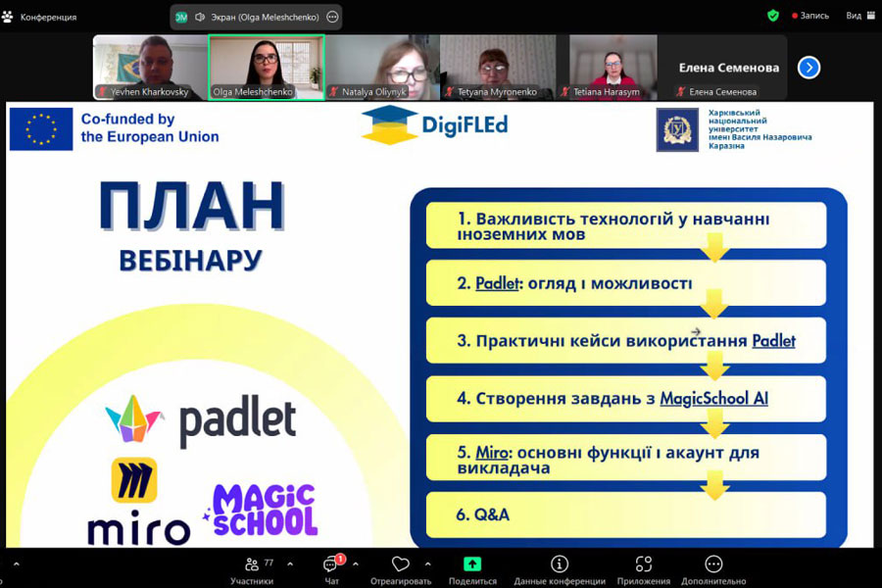This screenshot has height=588, width=882.
Task: Select Olga Meleshchenko's video thumbnail
Action: tap(267, 68)
